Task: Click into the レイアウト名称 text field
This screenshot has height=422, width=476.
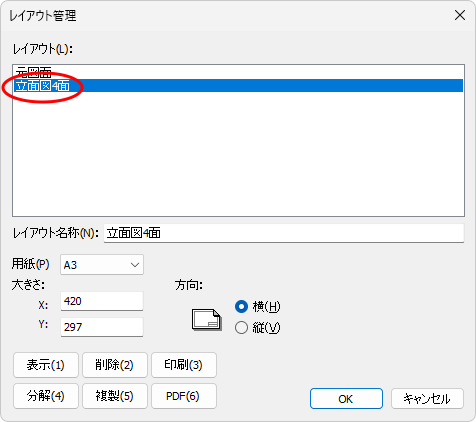Action: 284,233
